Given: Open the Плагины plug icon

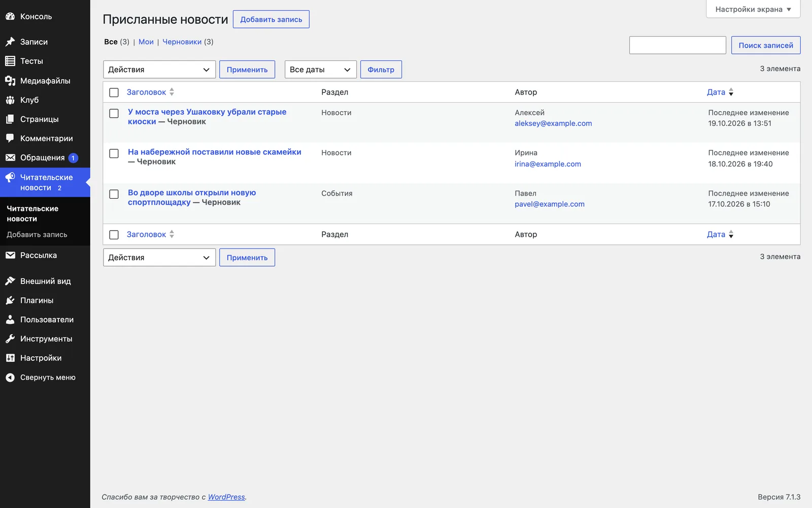Looking at the screenshot, I should [x=10, y=300].
